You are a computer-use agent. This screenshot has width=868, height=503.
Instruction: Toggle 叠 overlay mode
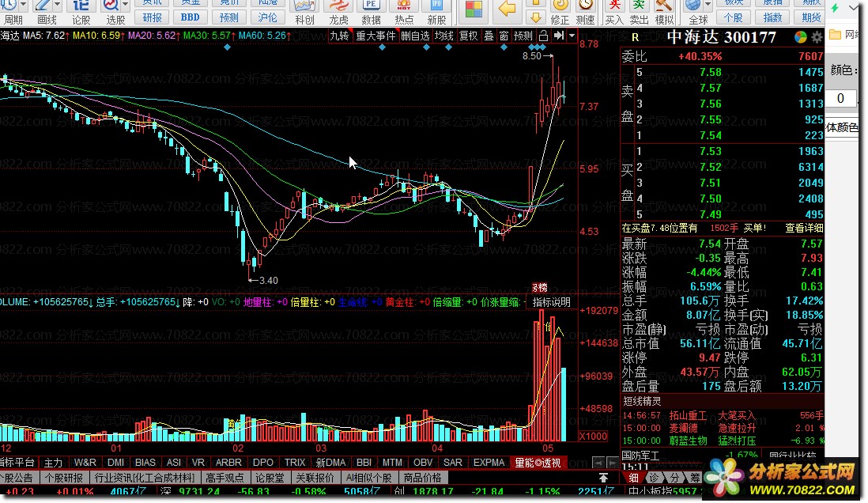point(489,36)
